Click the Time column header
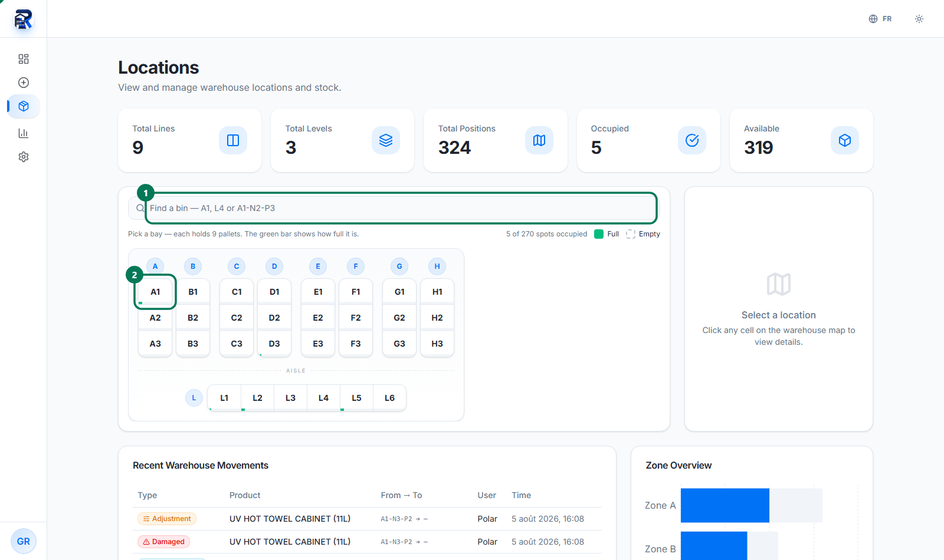 [x=522, y=495]
